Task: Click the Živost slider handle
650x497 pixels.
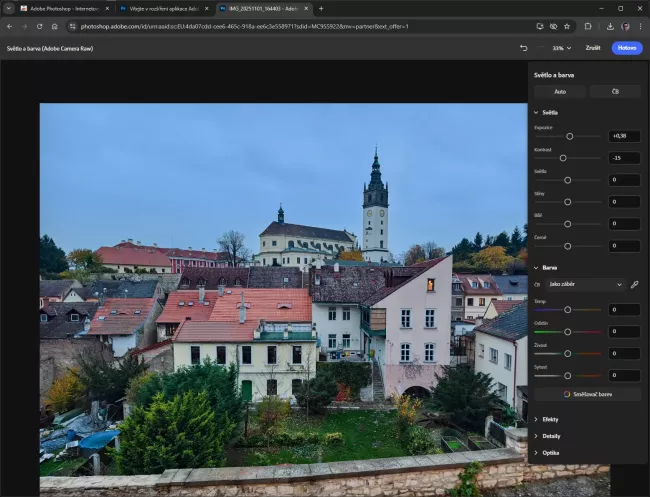Action: 568,354
